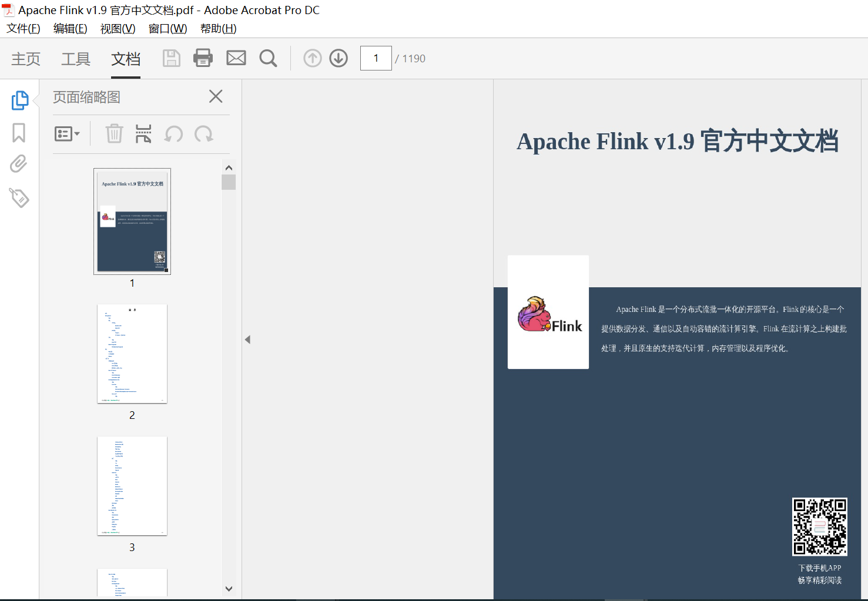The image size is (868, 601).
Task: Click thumbnail scrollbar up arrow
Action: click(x=229, y=168)
